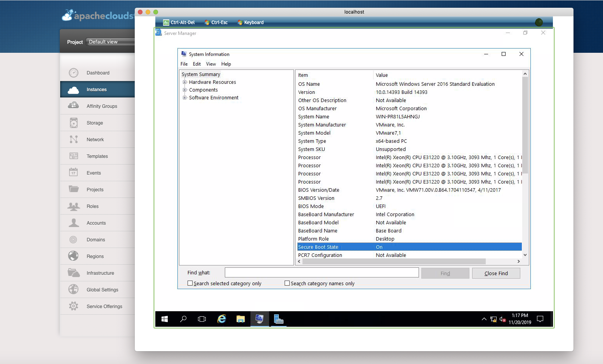Launch Internet Explorer from taskbar
This screenshot has height=364, width=603.
221,319
